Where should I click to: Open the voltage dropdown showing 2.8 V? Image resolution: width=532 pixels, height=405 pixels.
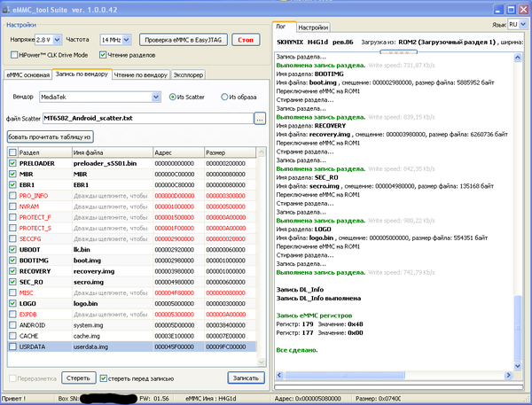click(x=57, y=40)
